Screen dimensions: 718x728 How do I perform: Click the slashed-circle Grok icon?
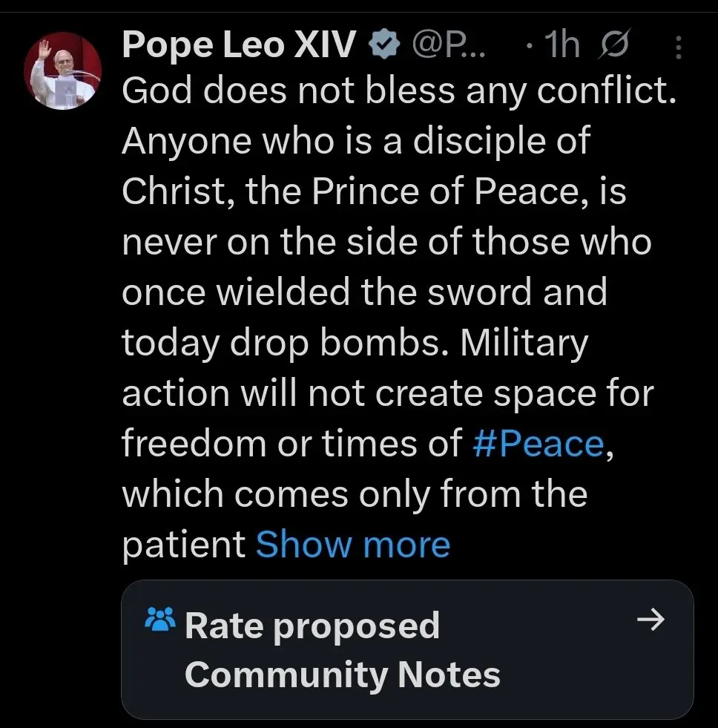coord(614,45)
